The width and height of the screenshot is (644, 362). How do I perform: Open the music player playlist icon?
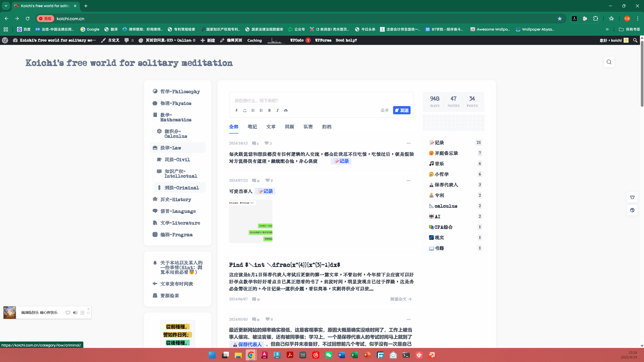pos(82,313)
